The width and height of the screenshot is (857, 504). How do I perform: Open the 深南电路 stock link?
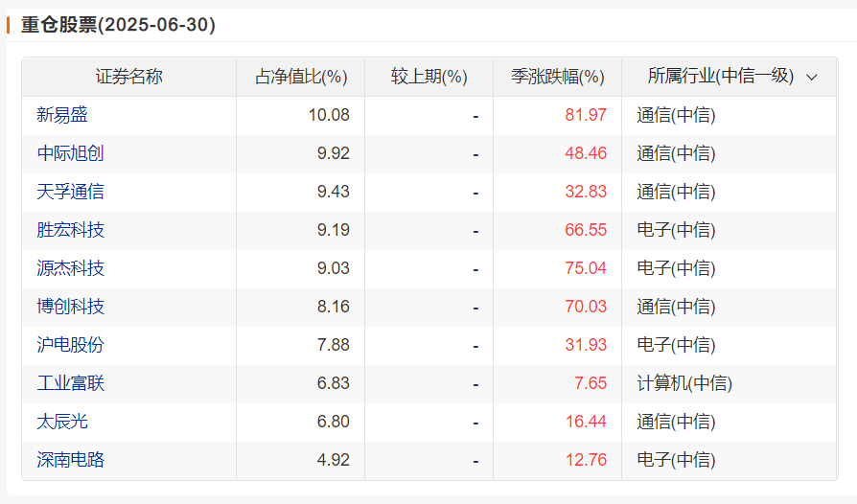pyautogui.click(x=71, y=459)
